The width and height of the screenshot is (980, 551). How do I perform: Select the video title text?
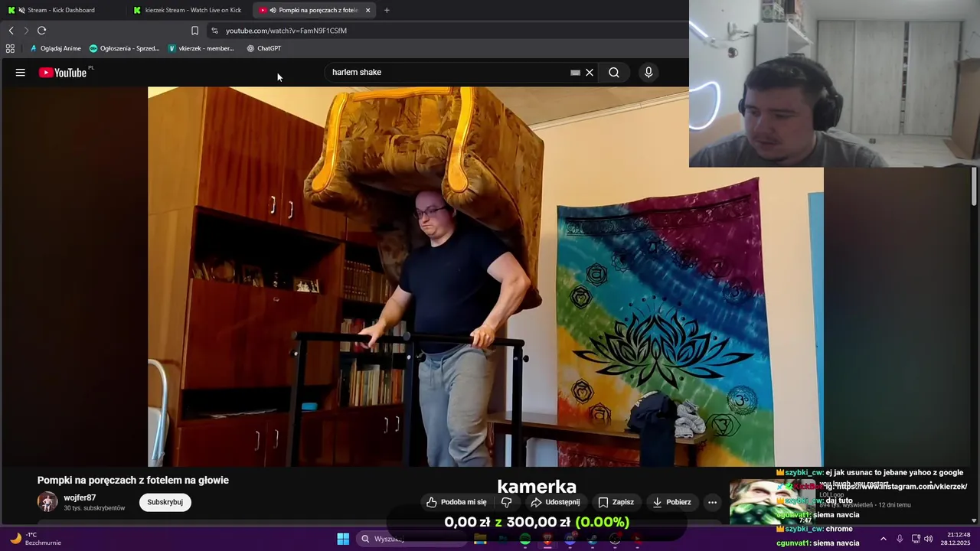(x=133, y=481)
